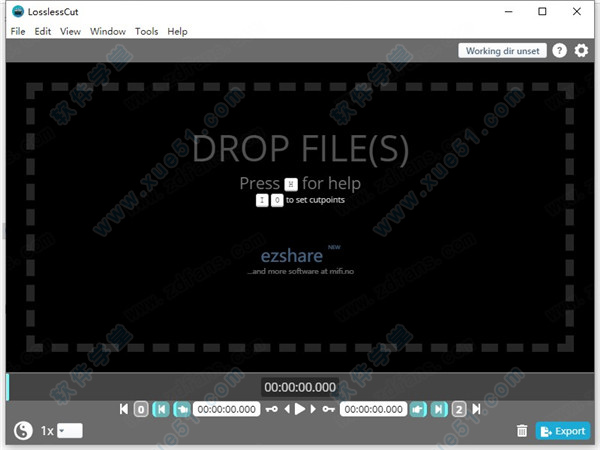Click Working dir unset button
Screen dimensions: 600x450
click(x=502, y=51)
